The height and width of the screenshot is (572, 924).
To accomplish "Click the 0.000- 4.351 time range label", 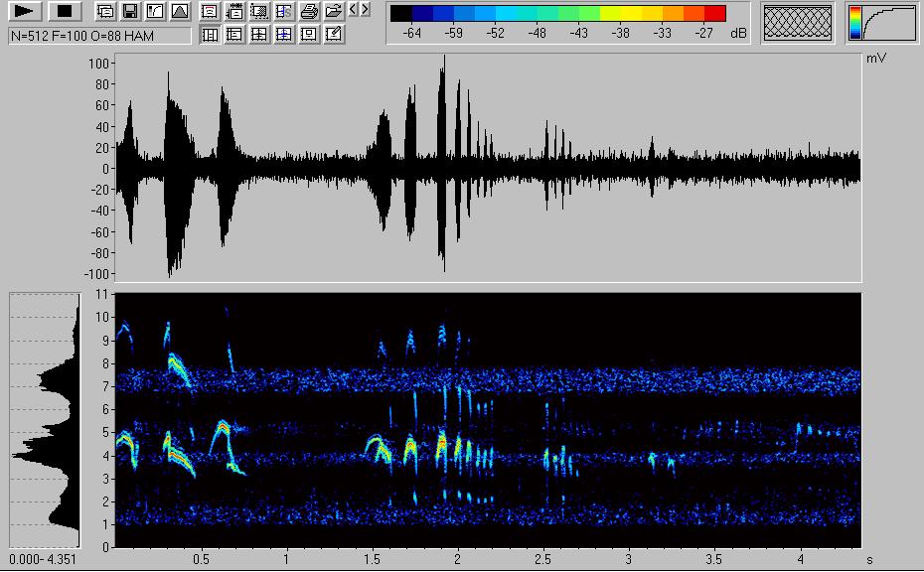I will tap(44, 560).
